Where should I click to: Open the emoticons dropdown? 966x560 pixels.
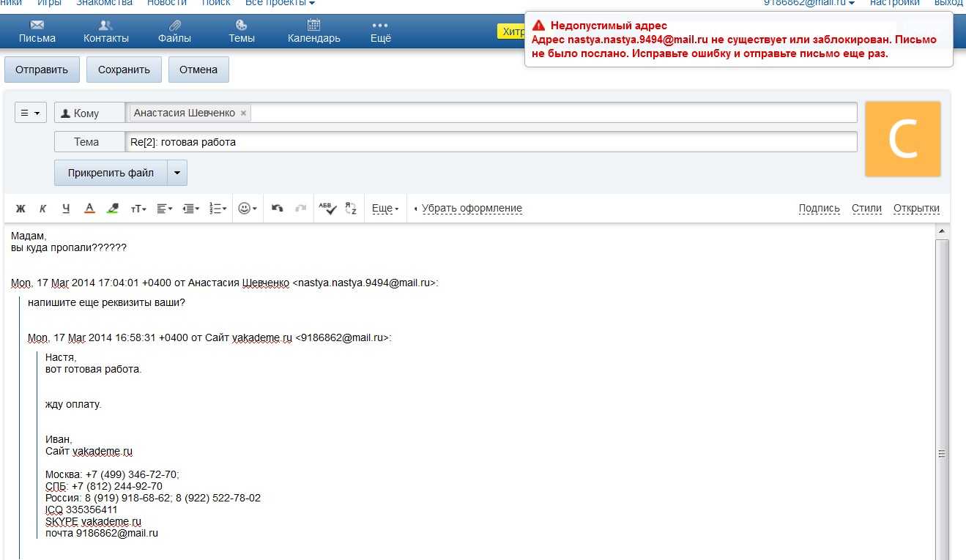(x=248, y=209)
